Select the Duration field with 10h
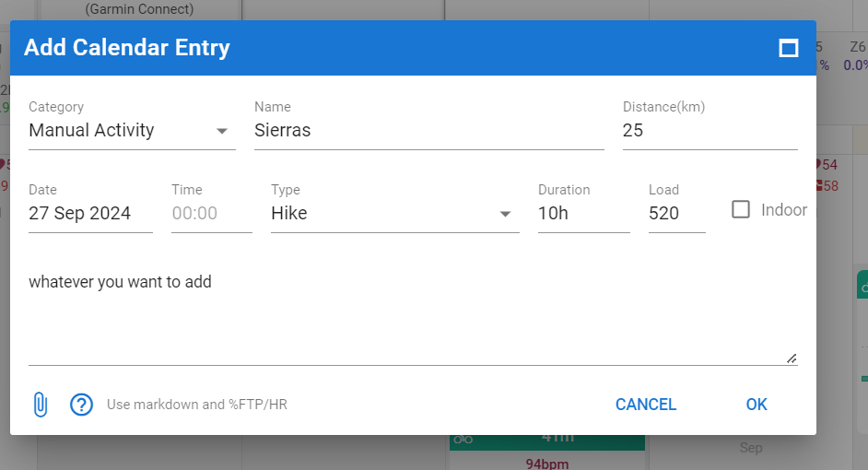868x470 pixels. [583, 214]
